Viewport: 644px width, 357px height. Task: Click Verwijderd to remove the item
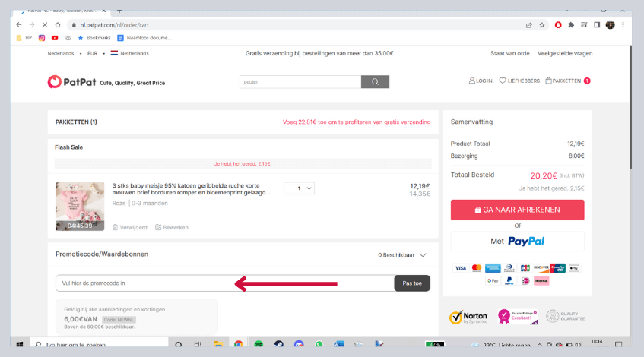[x=129, y=227]
